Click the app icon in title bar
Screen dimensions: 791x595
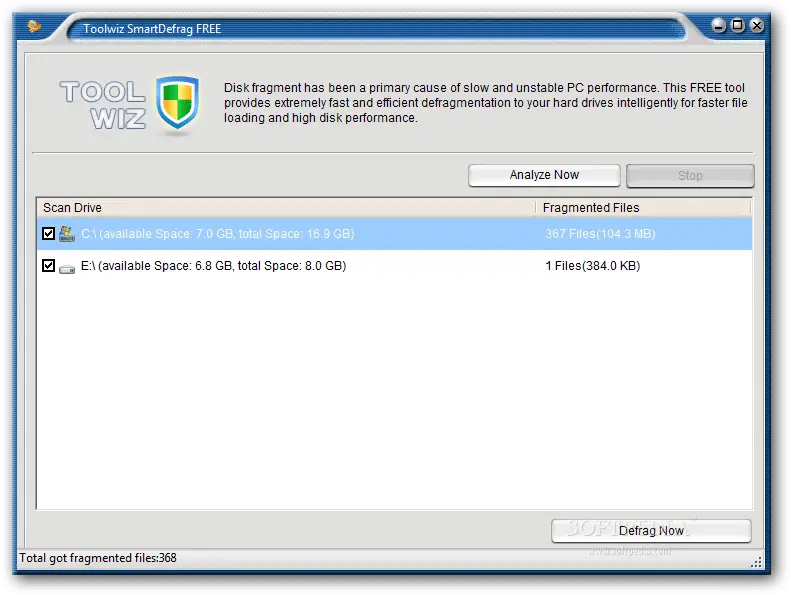click(34, 26)
